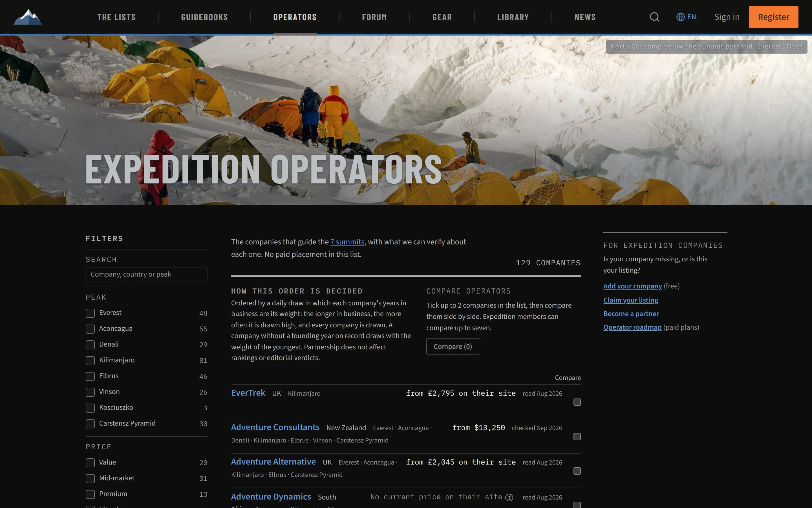Open the EverTrek operator listing
The width and height of the screenshot is (812, 508).
[x=248, y=393]
